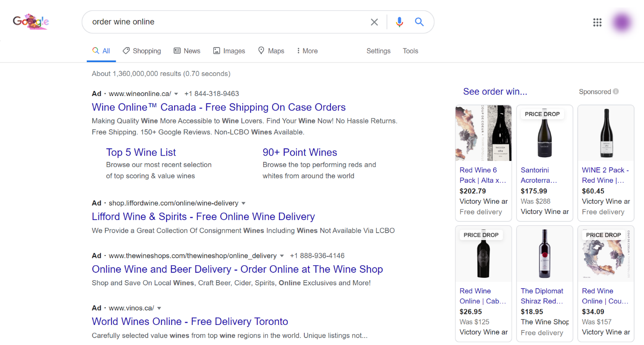
Task: Click the Santorini Acroterra product title
Action: (539, 175)
